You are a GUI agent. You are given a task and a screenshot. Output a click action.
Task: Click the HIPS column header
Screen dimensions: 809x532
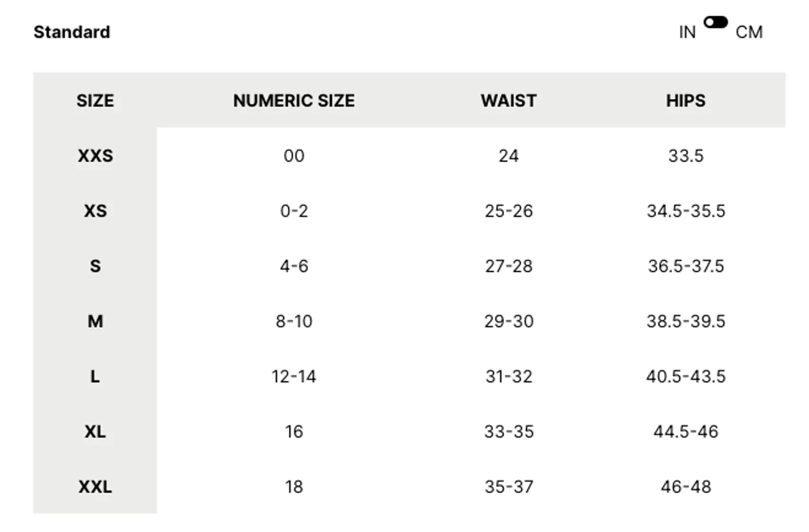[x=686, y=101]
